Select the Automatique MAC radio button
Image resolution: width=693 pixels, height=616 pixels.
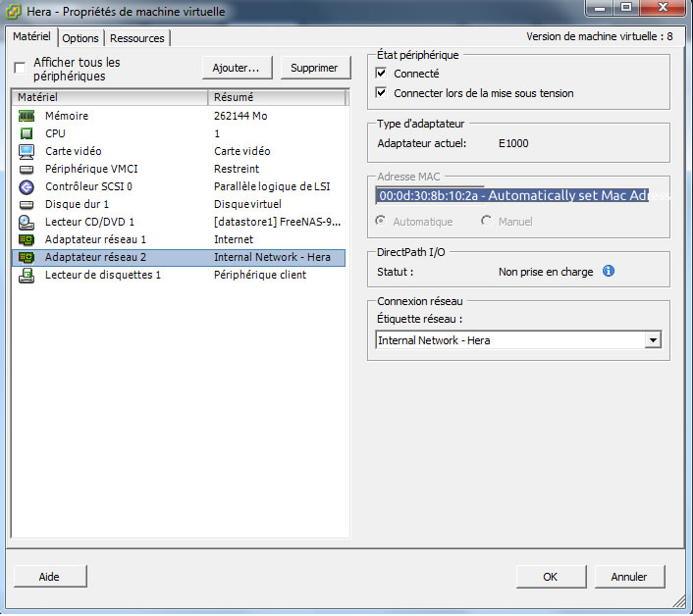pos(380,221)
